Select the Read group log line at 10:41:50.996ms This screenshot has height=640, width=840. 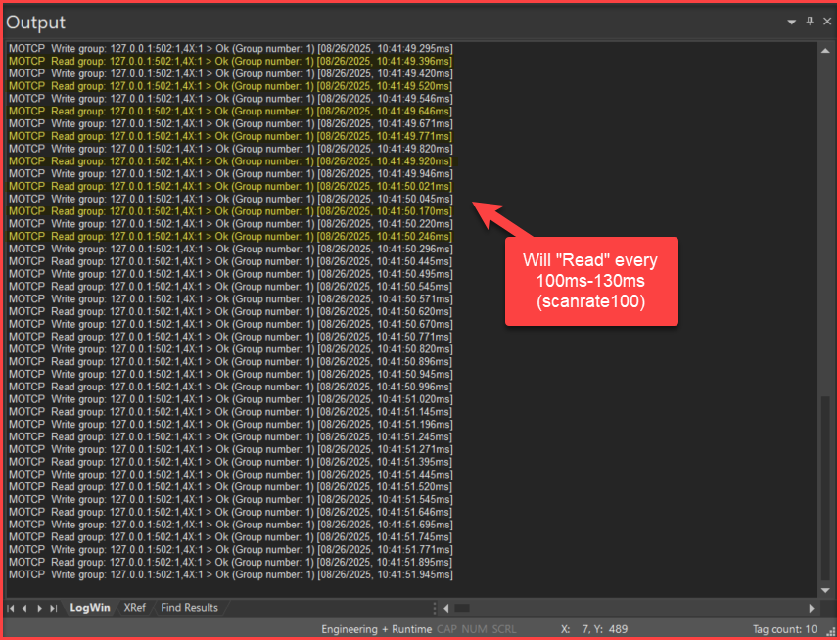pyautogui.click(x=231, y=387)
